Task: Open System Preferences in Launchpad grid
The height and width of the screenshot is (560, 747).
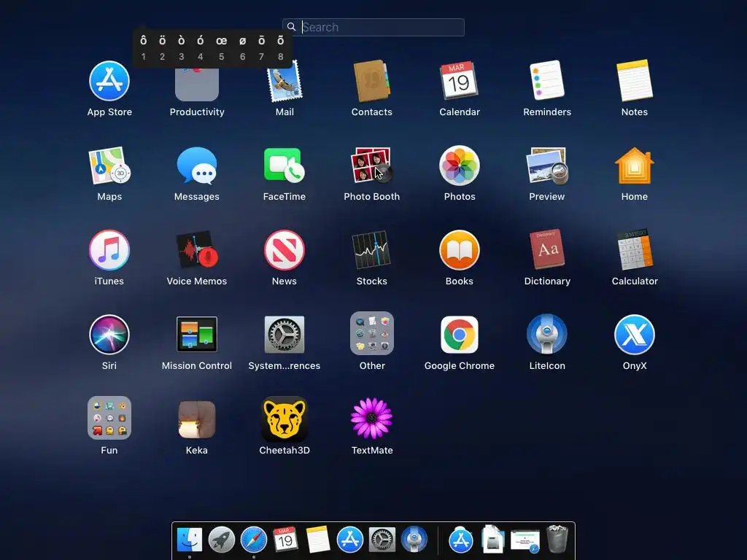Action: [285, 334]
